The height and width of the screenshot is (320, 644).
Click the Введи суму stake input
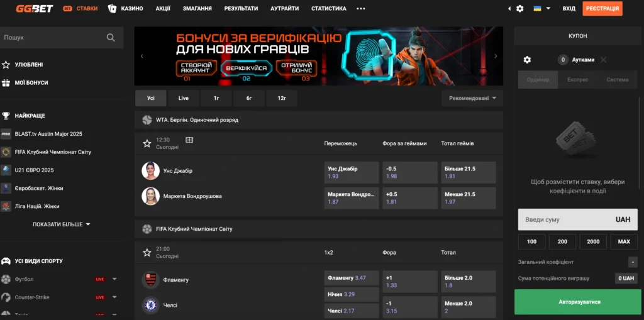(578, 219)
